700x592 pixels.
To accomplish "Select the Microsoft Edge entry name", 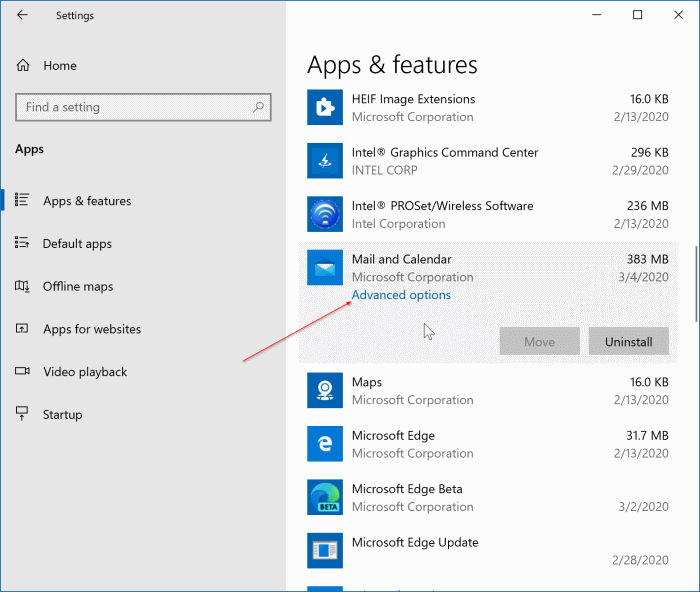I will click(x=393, y=436).
